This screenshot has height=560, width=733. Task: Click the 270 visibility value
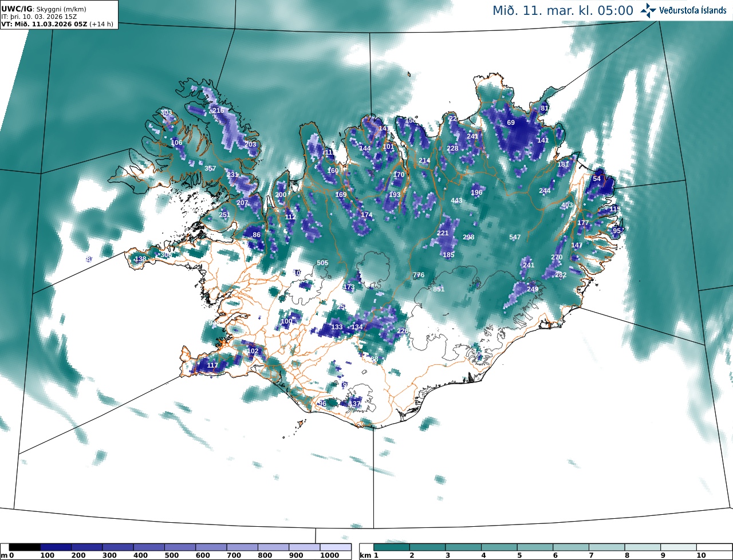pos(557,257)
